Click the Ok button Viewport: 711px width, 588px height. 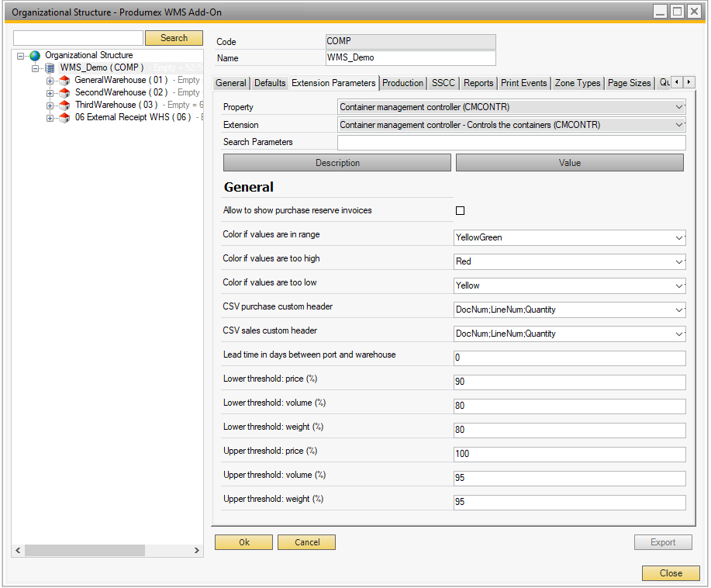pos(243,542)
